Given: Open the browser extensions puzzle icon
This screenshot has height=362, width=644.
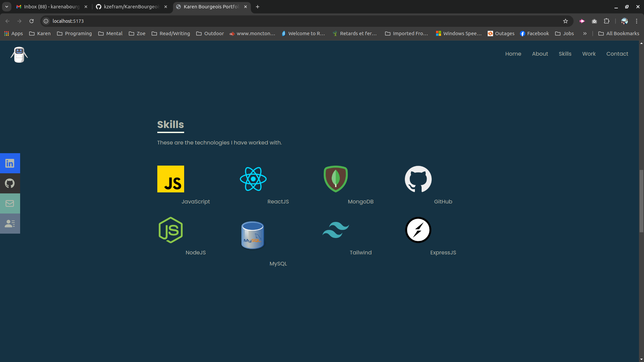Looking at the screenshot, I should [x=606, y=21].
